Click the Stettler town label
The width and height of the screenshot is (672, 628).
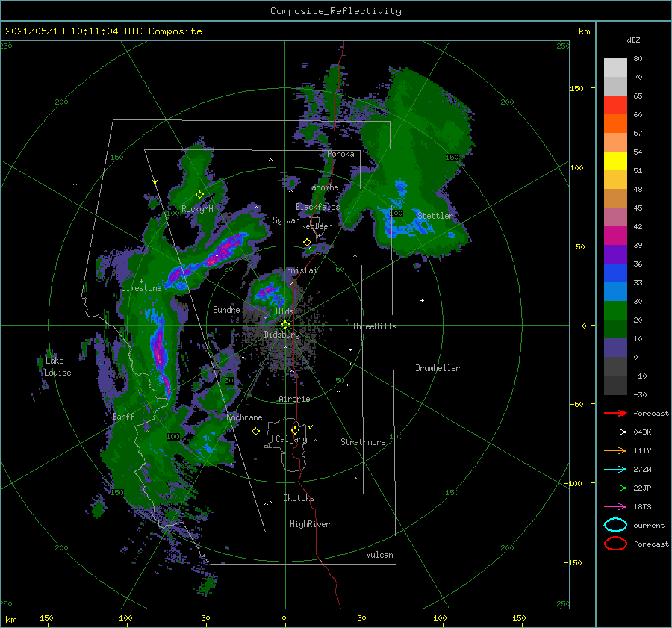pos(435,216)
